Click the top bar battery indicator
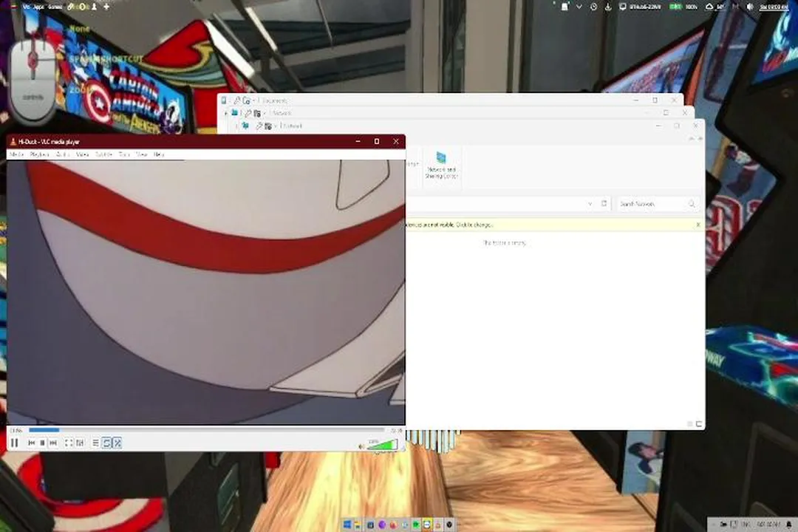 point(676,7)
